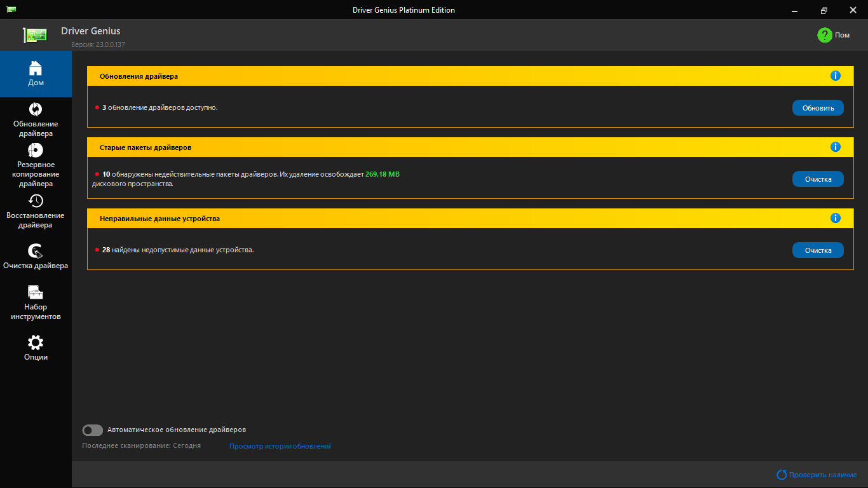Click the green help question mark icon
This screenshot has width=868, height=488.
coord(825,35)
